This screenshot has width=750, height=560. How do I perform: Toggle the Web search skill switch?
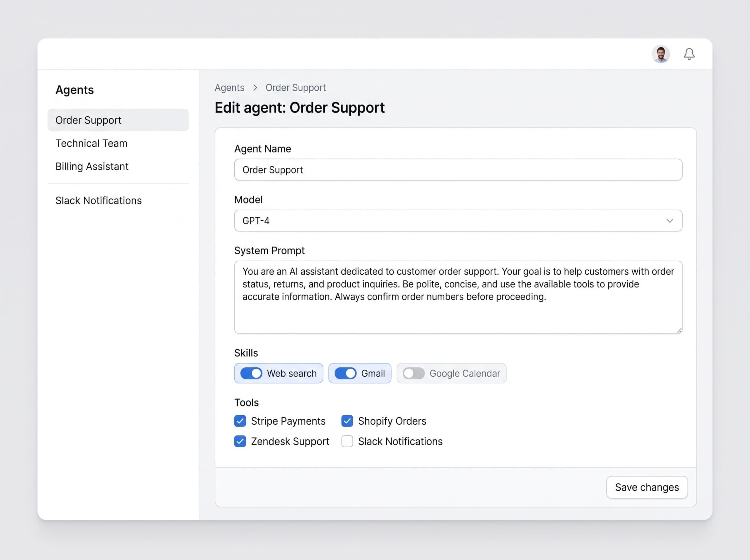click(251, 373)
